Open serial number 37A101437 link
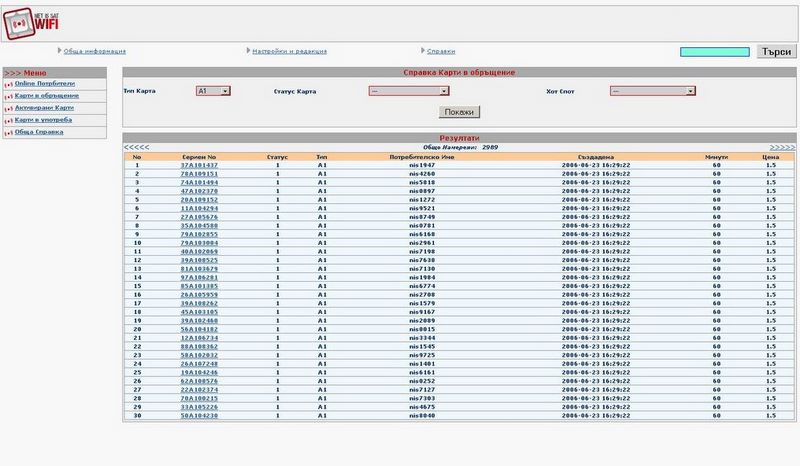Screen dimensions: 800x466 (199, 165)
